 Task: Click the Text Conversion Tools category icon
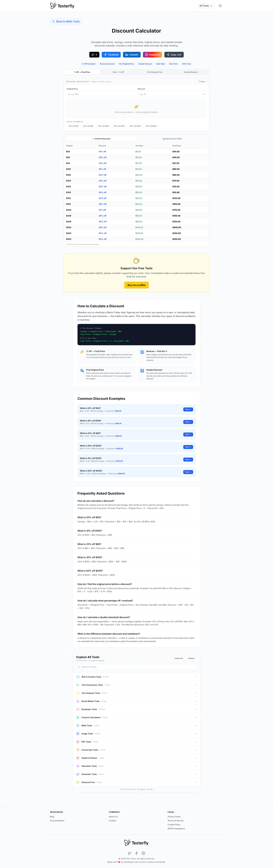(x=78, y=685)
